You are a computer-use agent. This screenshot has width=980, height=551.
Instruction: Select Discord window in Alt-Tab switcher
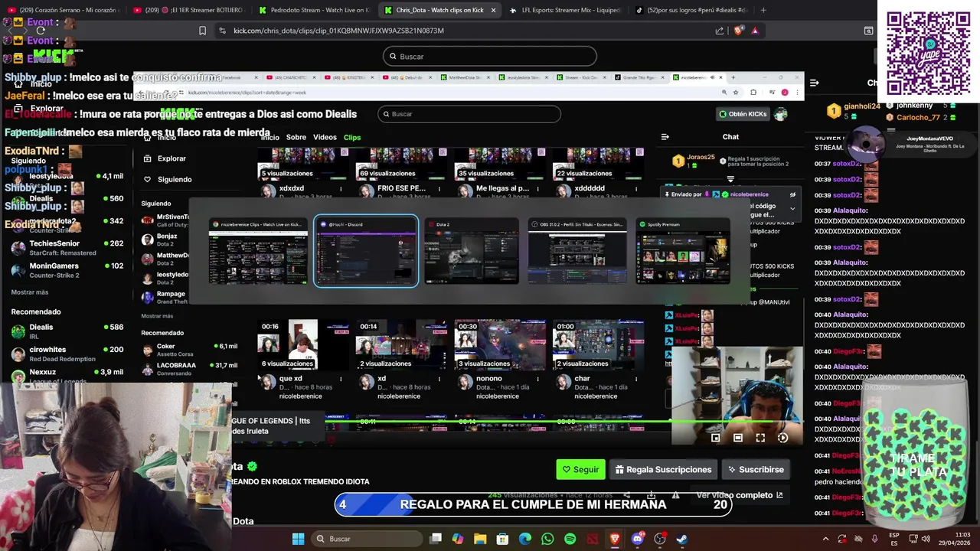pos(366,251)
